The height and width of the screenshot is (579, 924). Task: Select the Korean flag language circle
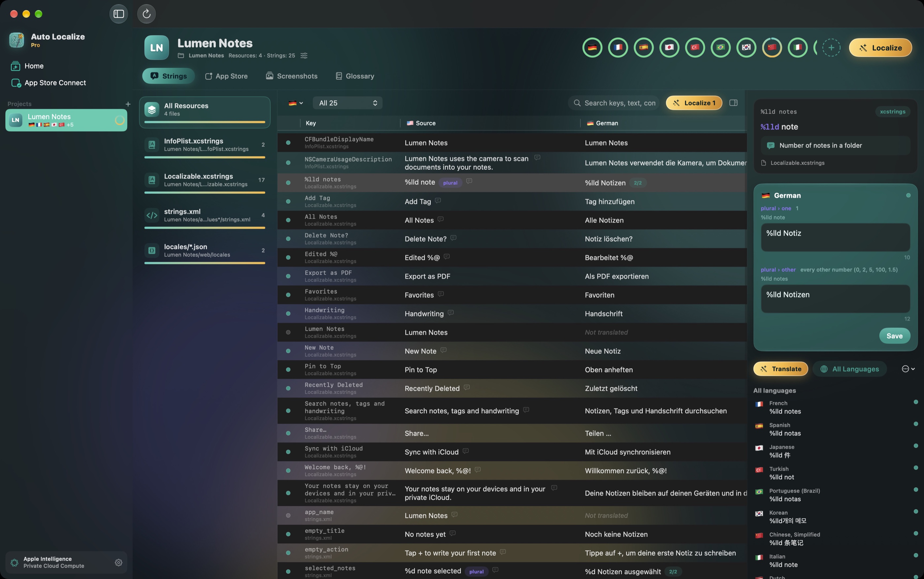pos(746,47)
